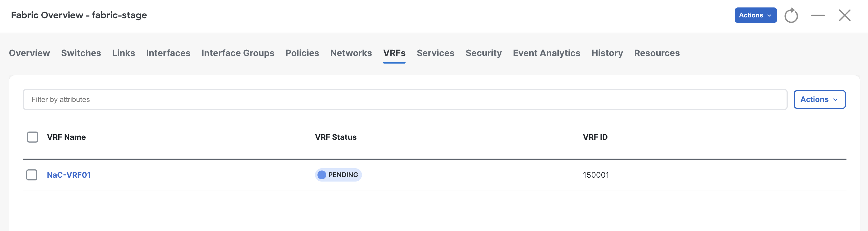Go to the Networks tab
Screen dimensions: 868x231
[351, 53]
